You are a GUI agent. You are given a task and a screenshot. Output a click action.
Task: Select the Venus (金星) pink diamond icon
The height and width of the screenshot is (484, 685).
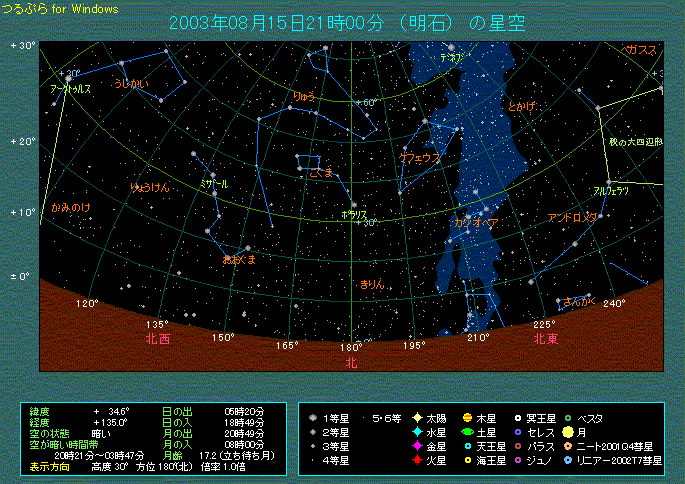(417, 446)
